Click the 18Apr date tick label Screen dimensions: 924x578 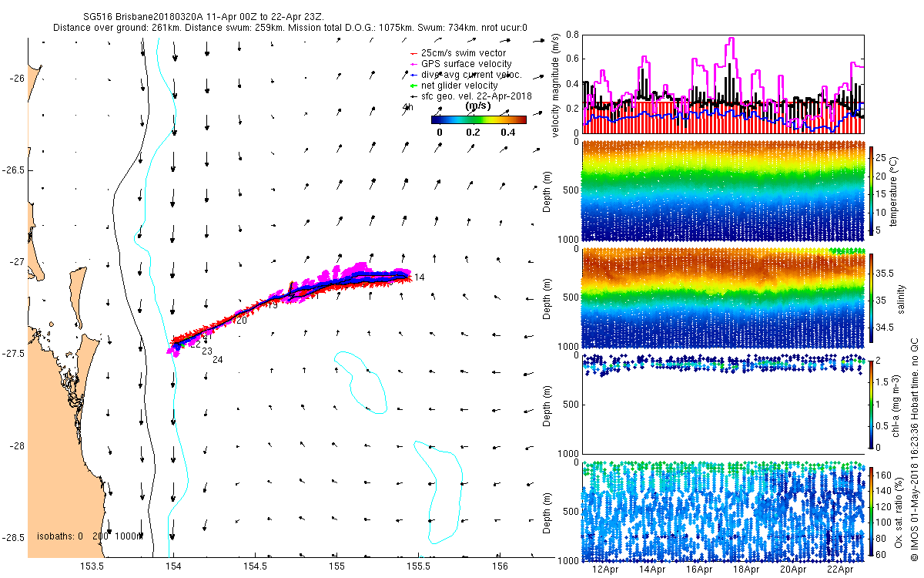click(x=747, y=570)
